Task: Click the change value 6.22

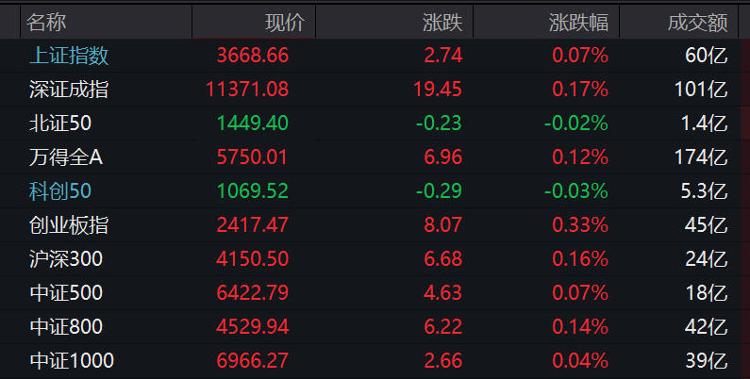Action: 443,327
